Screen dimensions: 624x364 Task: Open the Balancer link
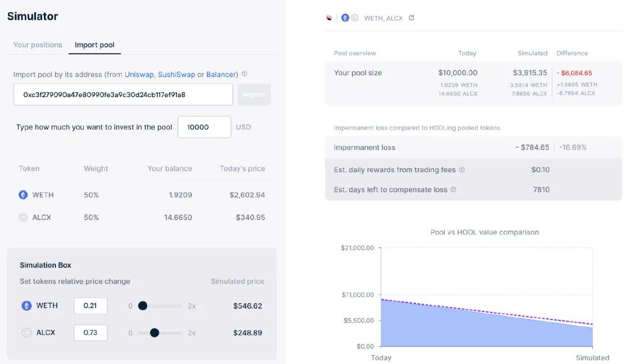221,75
